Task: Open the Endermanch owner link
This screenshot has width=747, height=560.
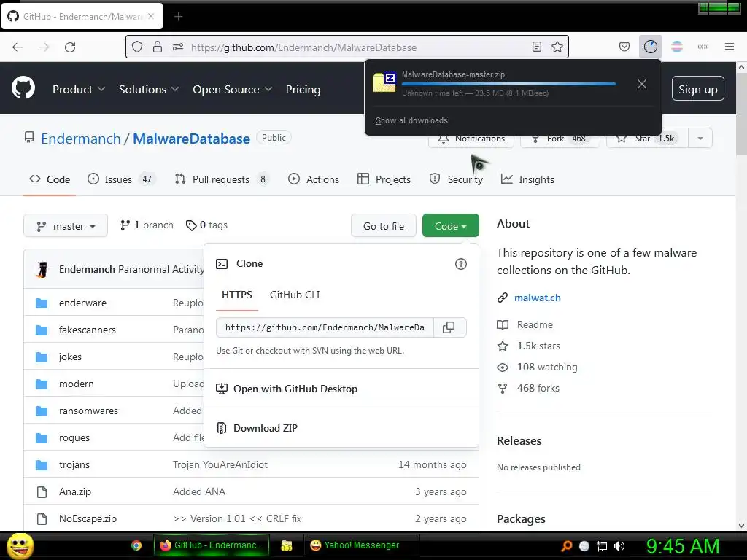Action: (x=81, y=139)
